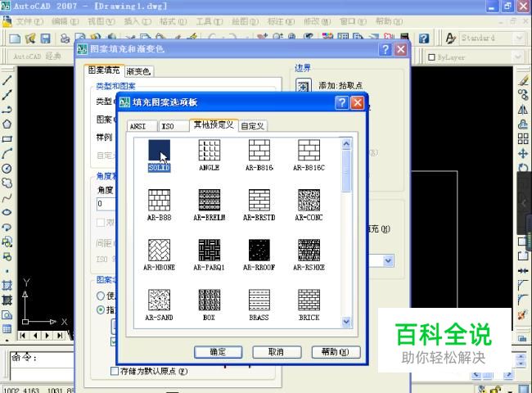Open the 编辑 menu
This screenshot has width=532, height=393.
pos(65,22)
